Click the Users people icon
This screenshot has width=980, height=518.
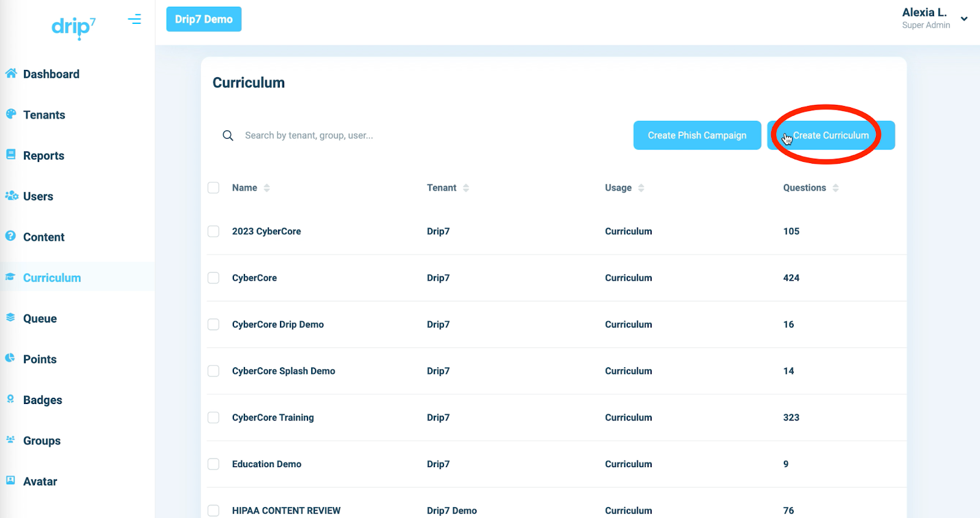tap(12, 196)
